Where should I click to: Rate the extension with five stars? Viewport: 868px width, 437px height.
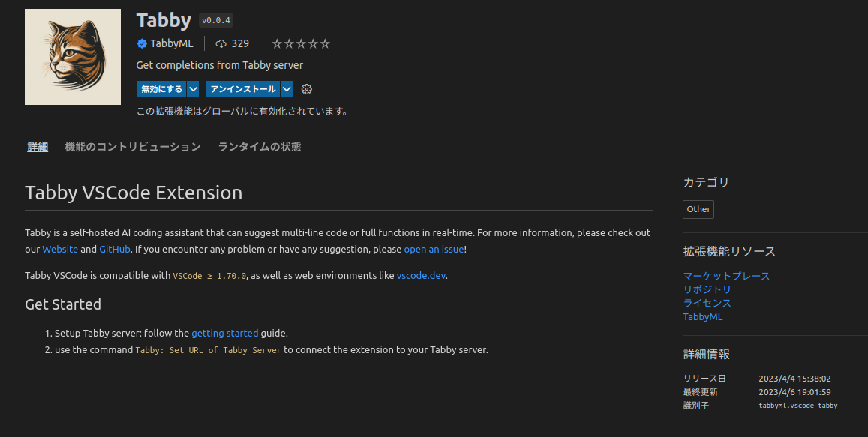click(326, 43)
